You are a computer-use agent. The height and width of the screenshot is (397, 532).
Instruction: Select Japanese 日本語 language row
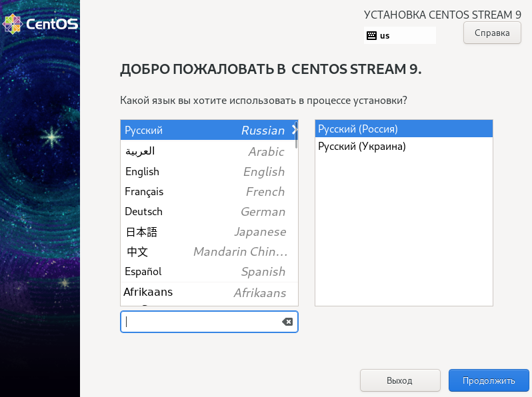tap(209, 232)
